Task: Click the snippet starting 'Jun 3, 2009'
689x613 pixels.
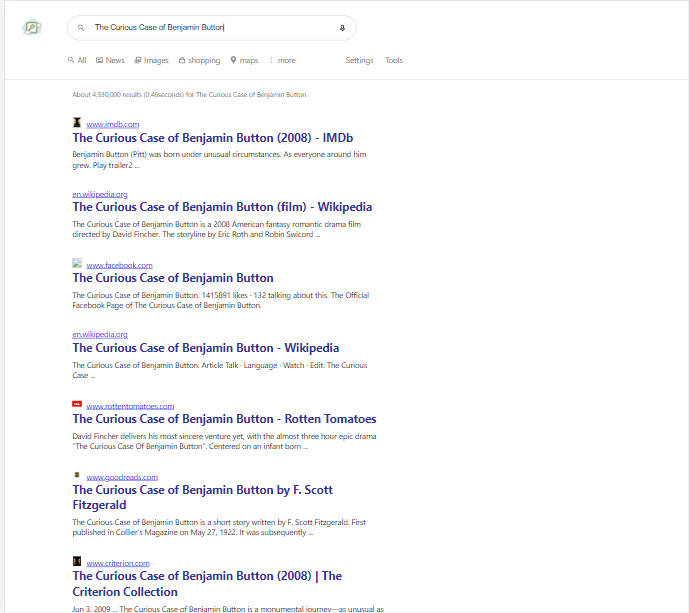Action: [x=228, y=609]
